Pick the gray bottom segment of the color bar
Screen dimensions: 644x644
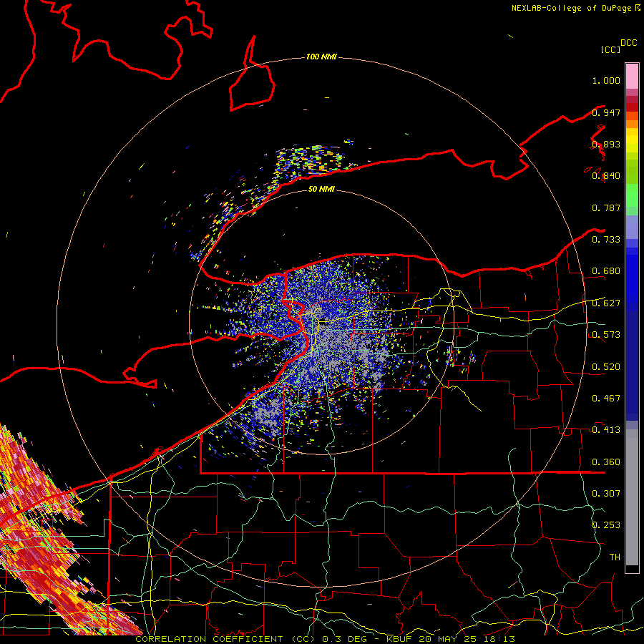(632, 497)
